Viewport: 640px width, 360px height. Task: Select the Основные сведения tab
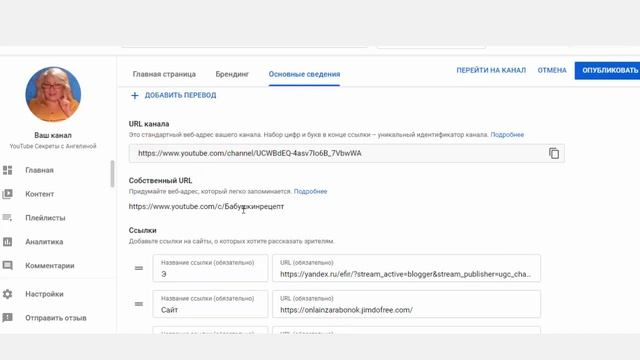(304, 74)
